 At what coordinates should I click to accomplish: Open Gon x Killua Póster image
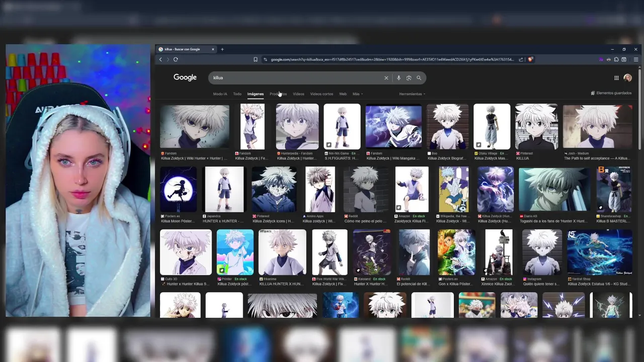456,252
